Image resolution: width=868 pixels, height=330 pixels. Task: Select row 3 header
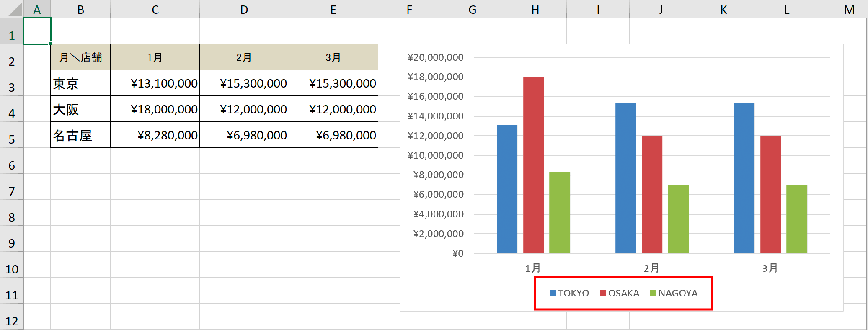click(12, 83)
